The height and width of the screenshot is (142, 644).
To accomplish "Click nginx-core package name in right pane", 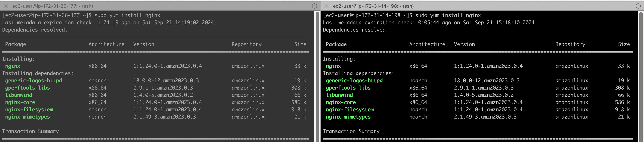I will tap(341, 102).
